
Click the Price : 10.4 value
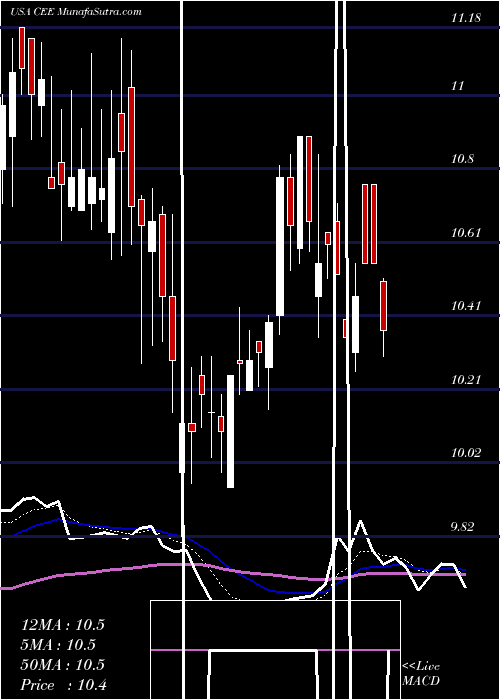tap(64, 685)
